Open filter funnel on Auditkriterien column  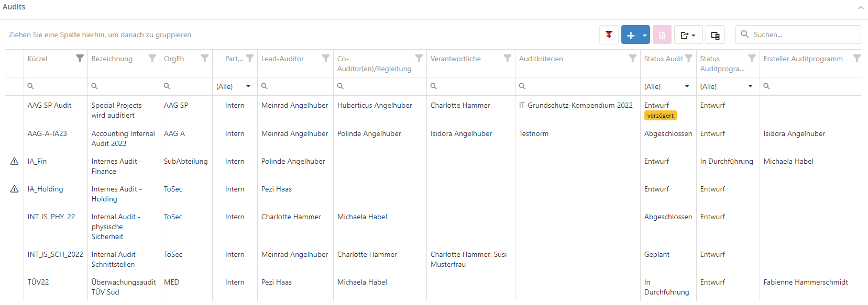tap(633, 58)
